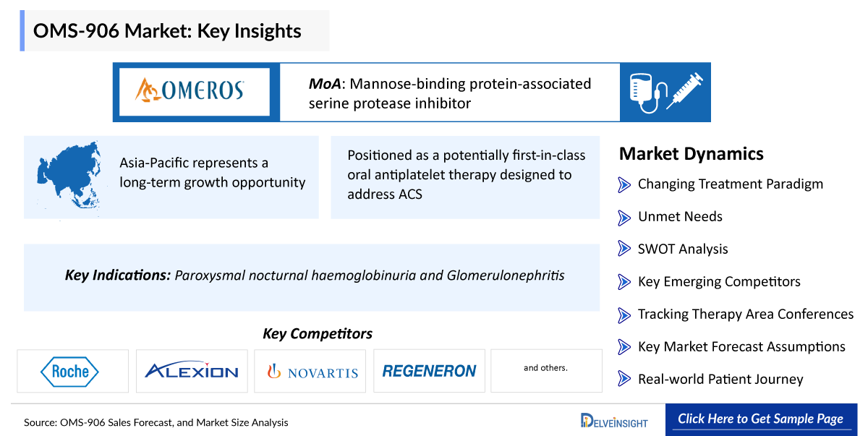Click the Roche competitor logo

coord(72,371)
